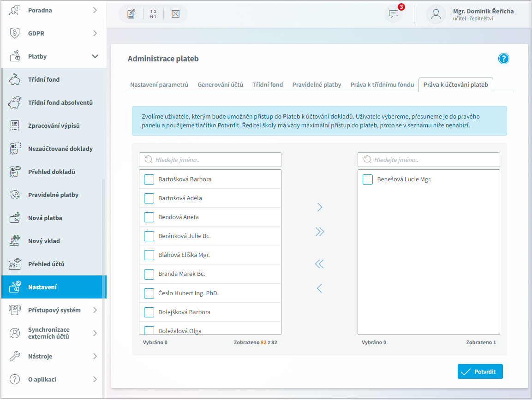Screen dimensions: 532x400
Task: Check the box for Bartošková Barbora
Action: pyautogui.click(x=149, y=179)
